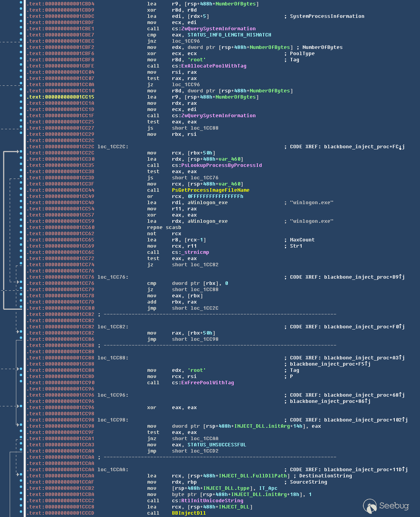This screenshot has width=420, height=517.
Task: Click the loc_1CC98 label definition
Action: [113, 420]
